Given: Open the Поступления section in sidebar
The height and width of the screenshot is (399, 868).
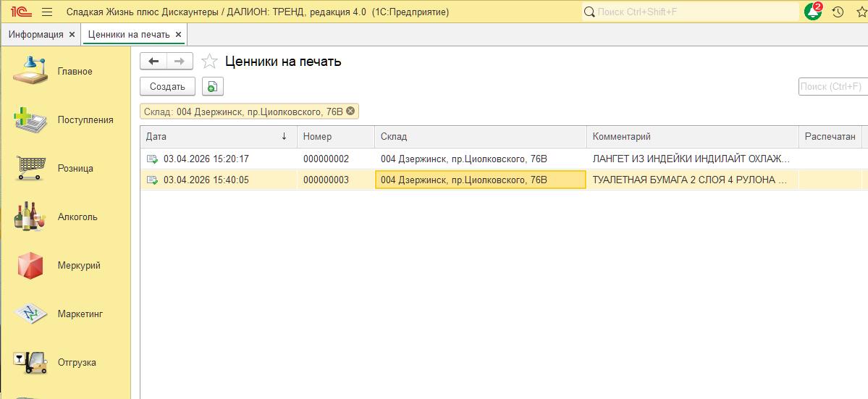Looking at the screenshot, I should click(x=30, y=119).
